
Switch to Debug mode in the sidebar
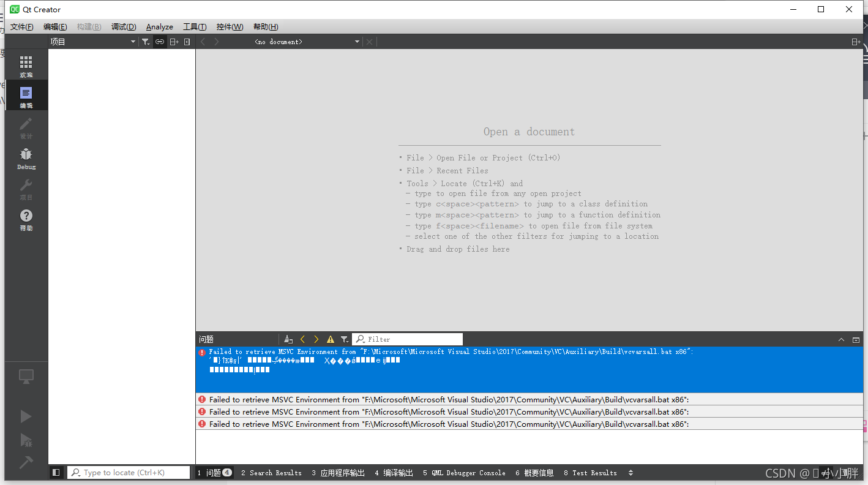tap(26, 158)
